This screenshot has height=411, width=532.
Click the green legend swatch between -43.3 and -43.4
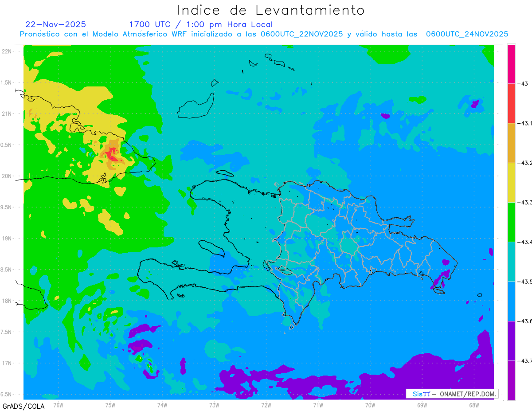pyautogui.click(x=511, y=222)
